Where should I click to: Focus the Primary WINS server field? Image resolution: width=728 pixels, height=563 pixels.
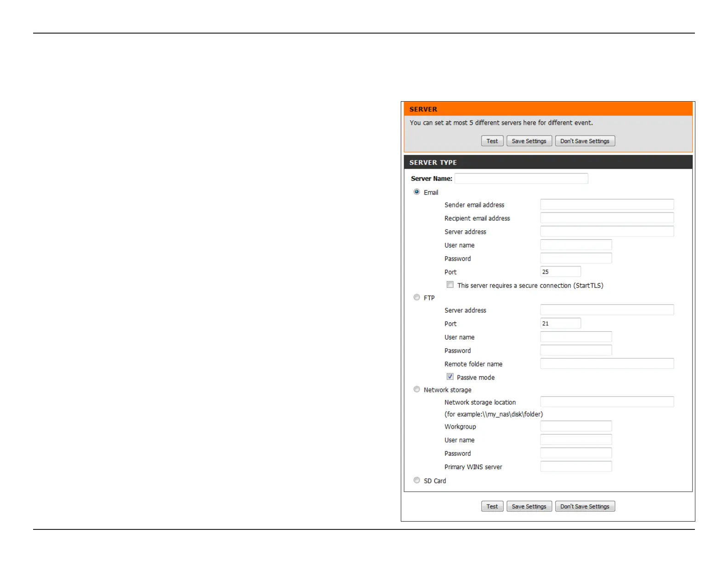(x=576, y=466)
